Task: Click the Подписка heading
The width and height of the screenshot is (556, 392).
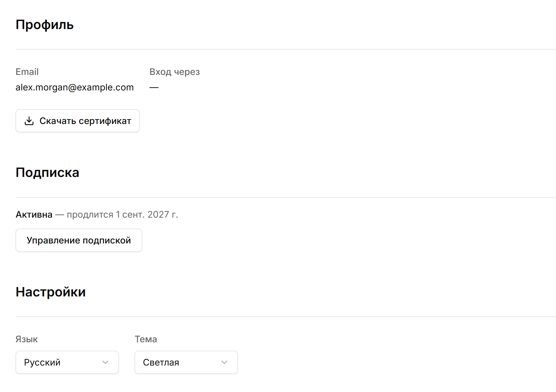Action: pyautogui.click(x=47, y=172)
